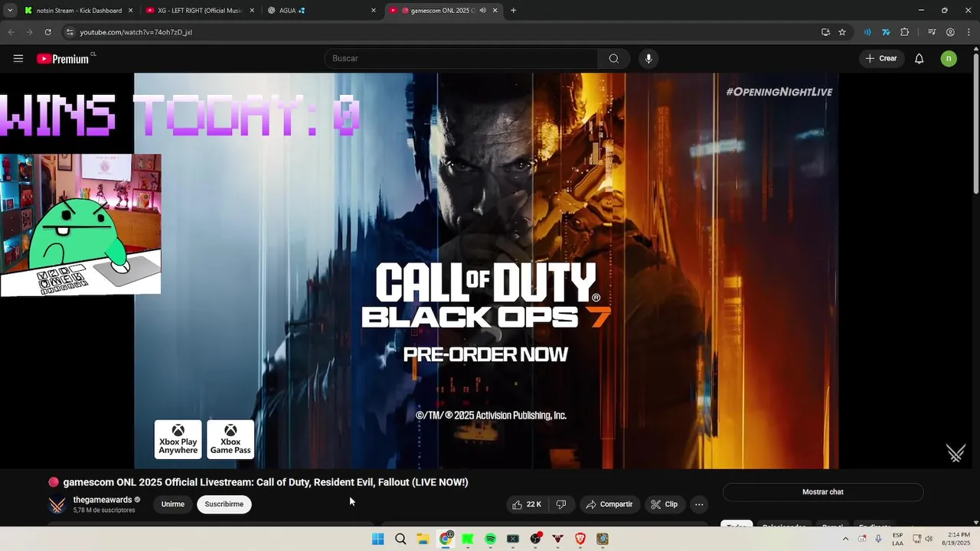
Task: Click the Suscribirme subscribe button
Action: [224, 504]
